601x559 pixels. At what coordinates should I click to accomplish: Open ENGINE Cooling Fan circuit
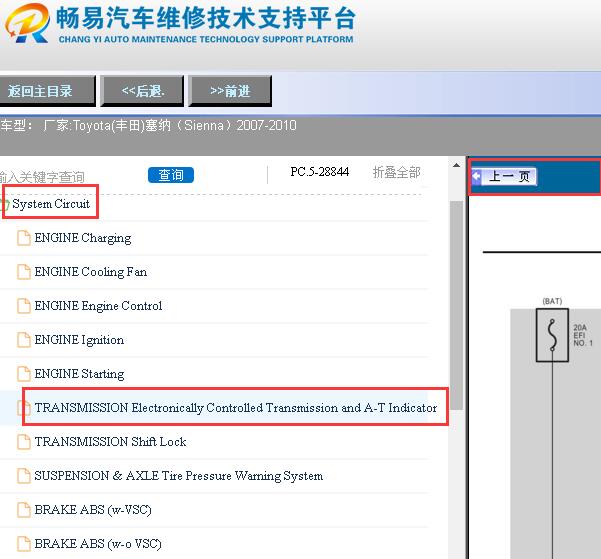(x=90, y=272)
